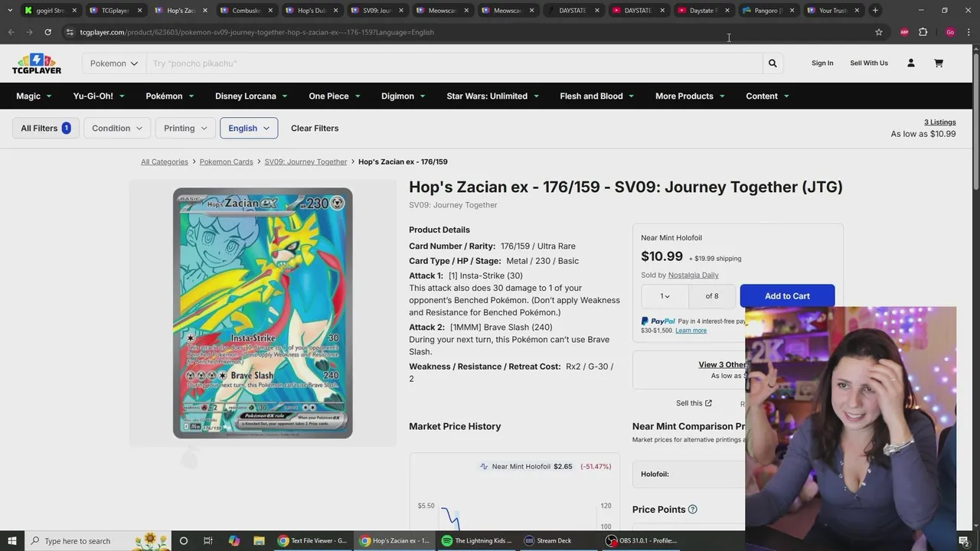Click the search magnifier button

click(773, 64)
